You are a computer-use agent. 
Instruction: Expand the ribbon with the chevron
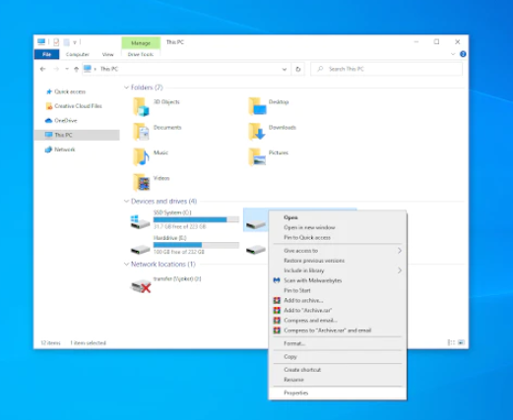pyautogui.click(x=453, y=54)
